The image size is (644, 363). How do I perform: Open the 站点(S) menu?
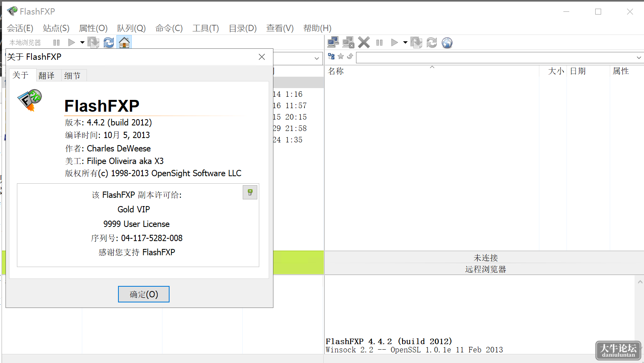(x=56, y=28)
